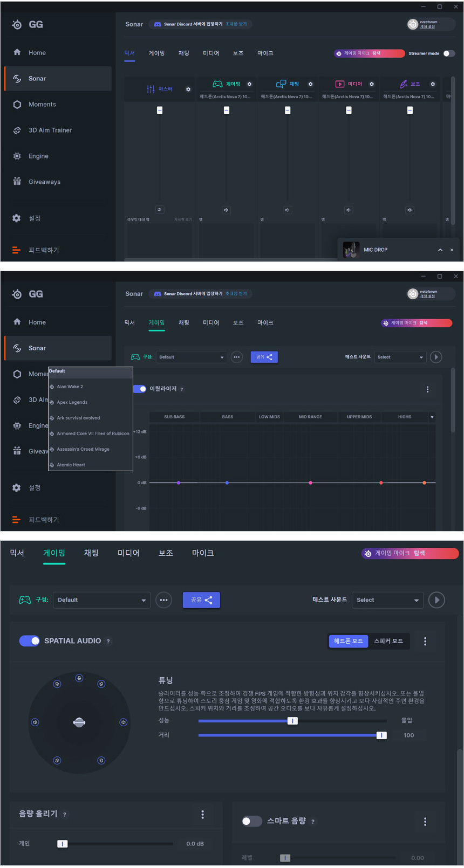Expand the MIC DROP notification chevron

coord(440,250)
